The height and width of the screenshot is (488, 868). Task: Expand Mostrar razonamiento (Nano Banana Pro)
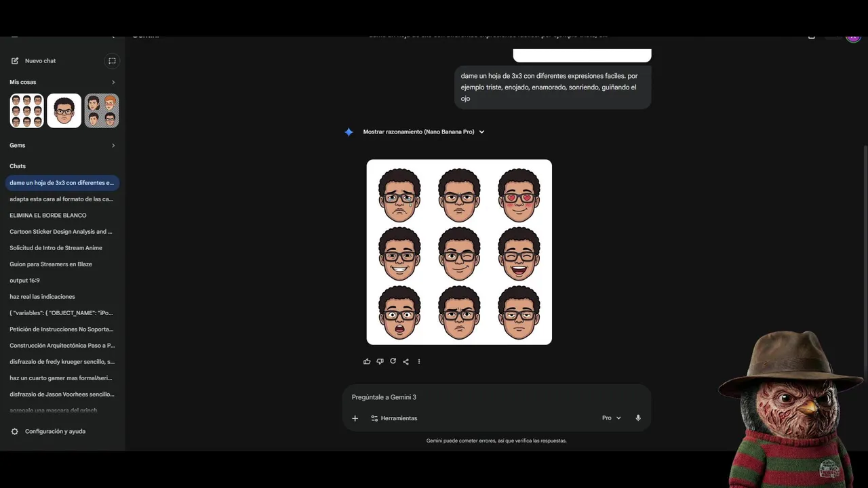click(x=424, y=132)
